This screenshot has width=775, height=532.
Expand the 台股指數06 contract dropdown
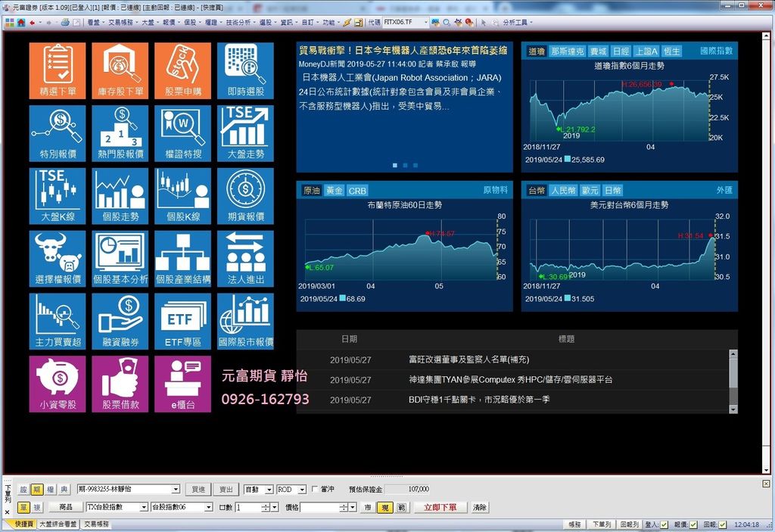coord(209,507)
